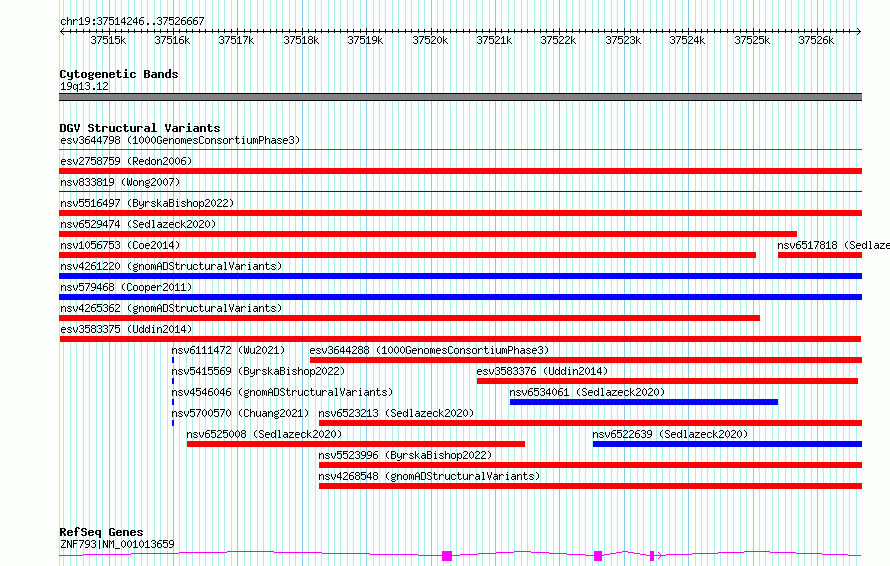Image resolution: width=890 pixels, height=566 pixels.
Task: Click the nsv579468 blue variant bar
Action: click(460, 297)
